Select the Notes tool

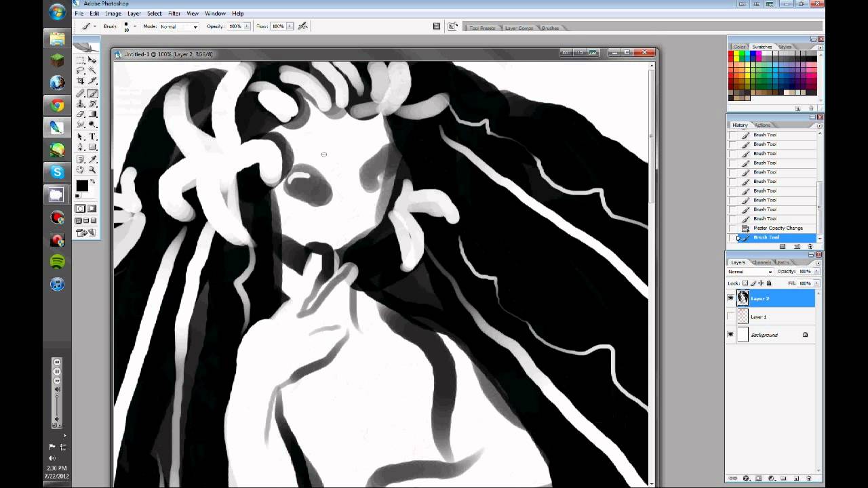(80, 159)
